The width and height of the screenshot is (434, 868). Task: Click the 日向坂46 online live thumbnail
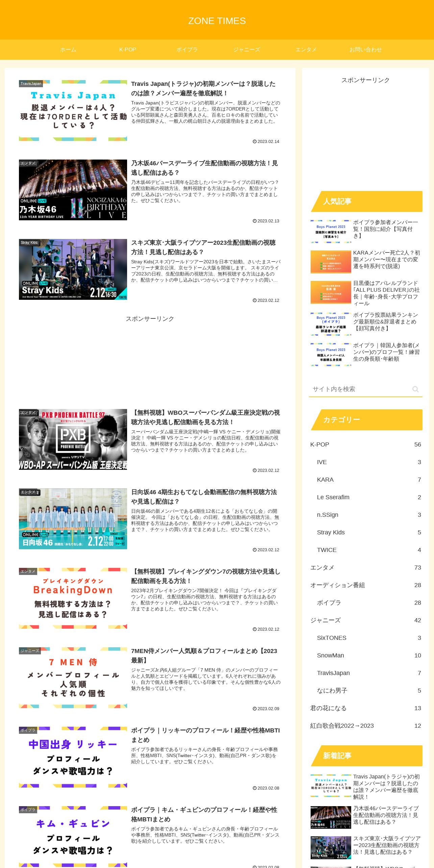(73, 519)
